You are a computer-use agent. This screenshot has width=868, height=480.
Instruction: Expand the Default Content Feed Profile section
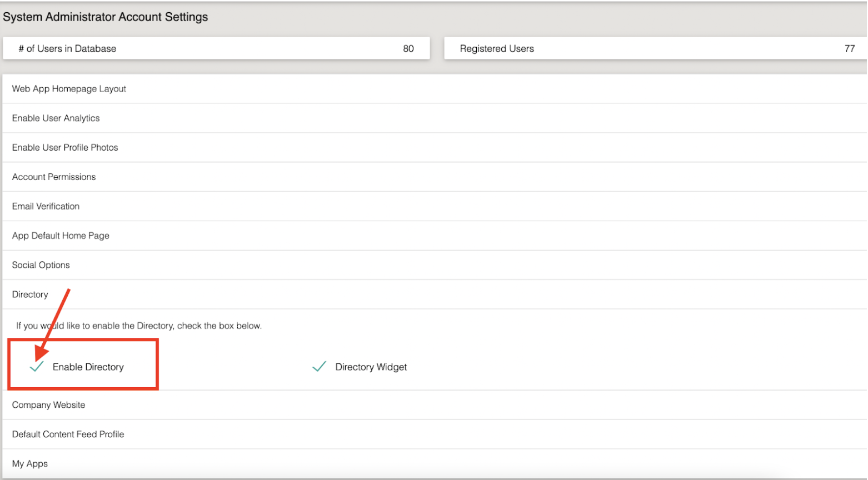pyautogui.click(x=68, y=434)
